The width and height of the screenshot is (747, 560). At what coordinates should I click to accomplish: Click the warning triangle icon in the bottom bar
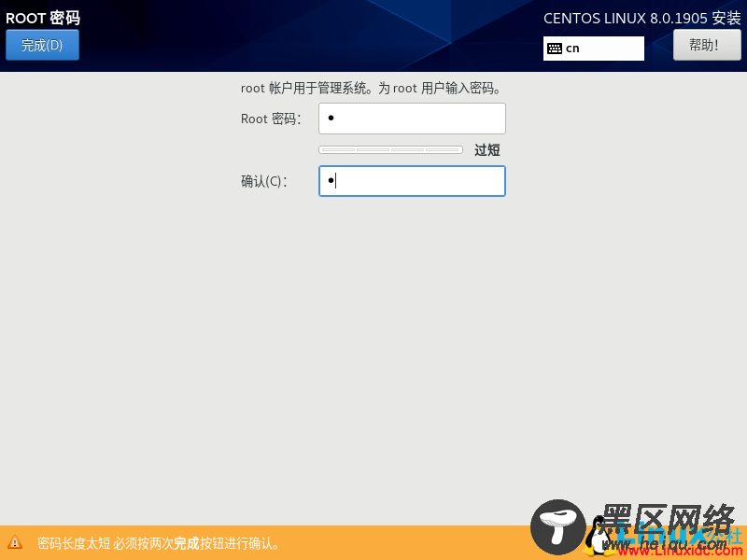tap(15, 542)
